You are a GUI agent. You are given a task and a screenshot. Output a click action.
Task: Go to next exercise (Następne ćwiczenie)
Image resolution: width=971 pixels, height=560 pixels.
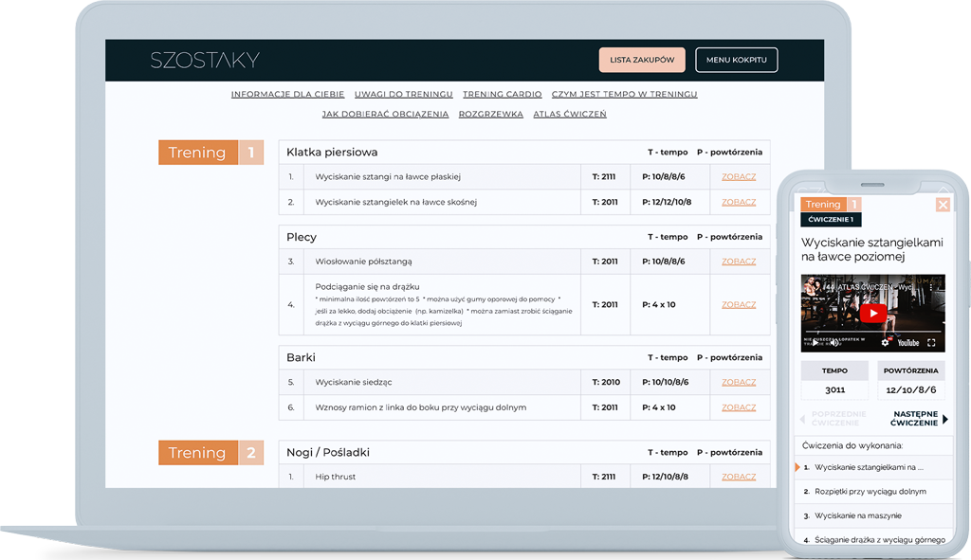919,419
